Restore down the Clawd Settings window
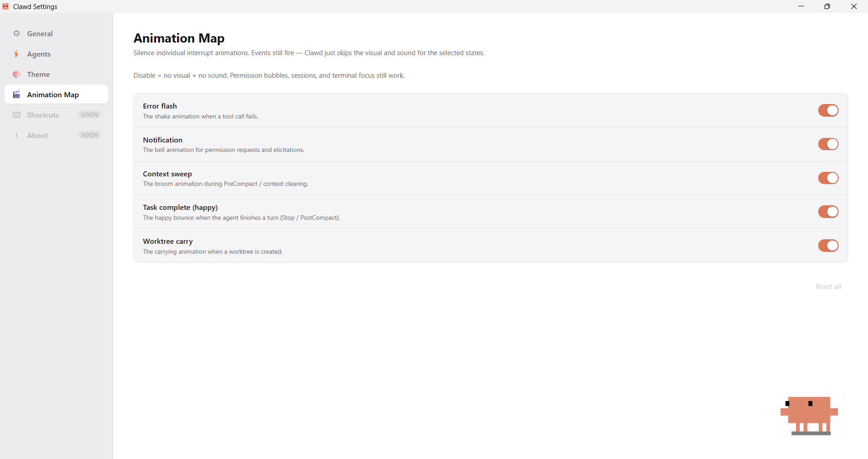 (827, 6)
